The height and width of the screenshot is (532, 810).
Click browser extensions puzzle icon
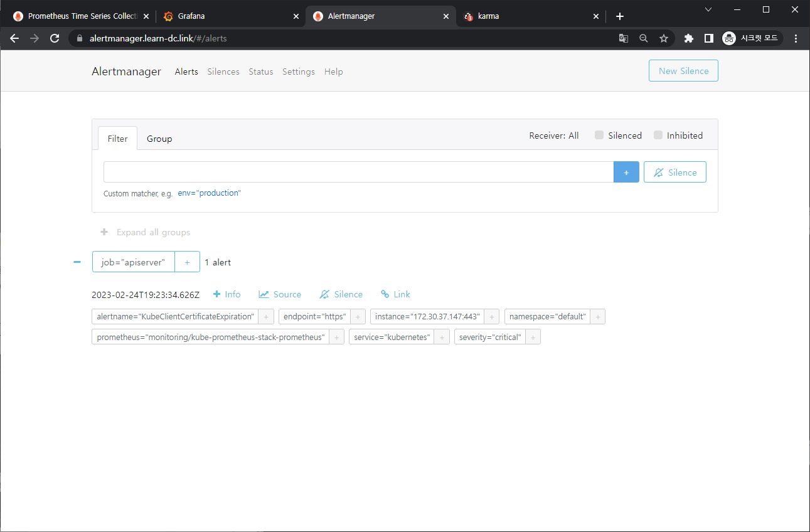(x=688, y=38)
